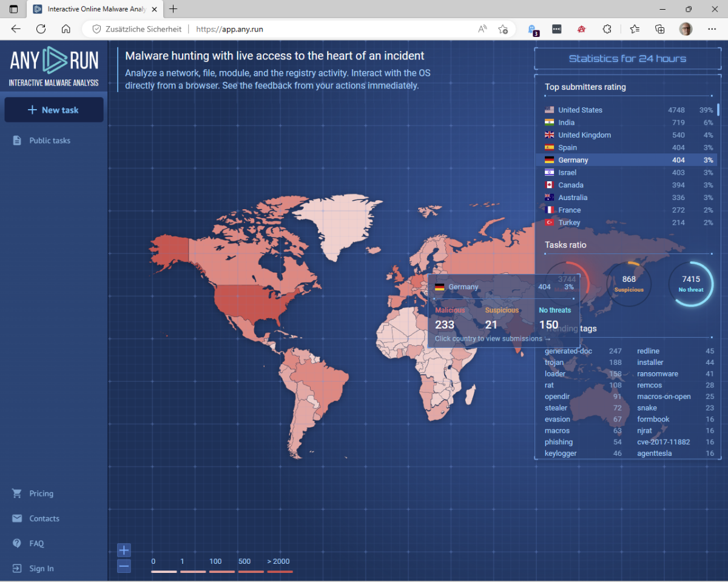This screenshot has height=582, width=728.
Task: Click the keylogger trending tag
Action: 561,453
